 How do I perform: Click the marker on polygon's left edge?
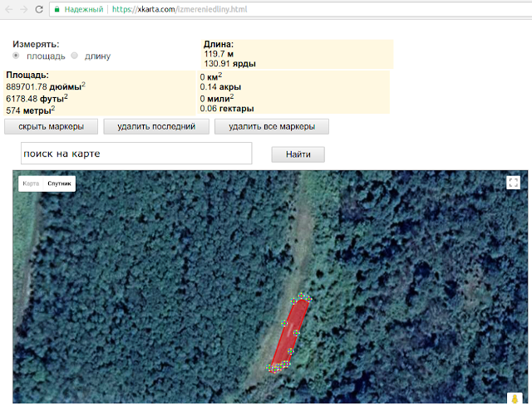coord(284,323)
